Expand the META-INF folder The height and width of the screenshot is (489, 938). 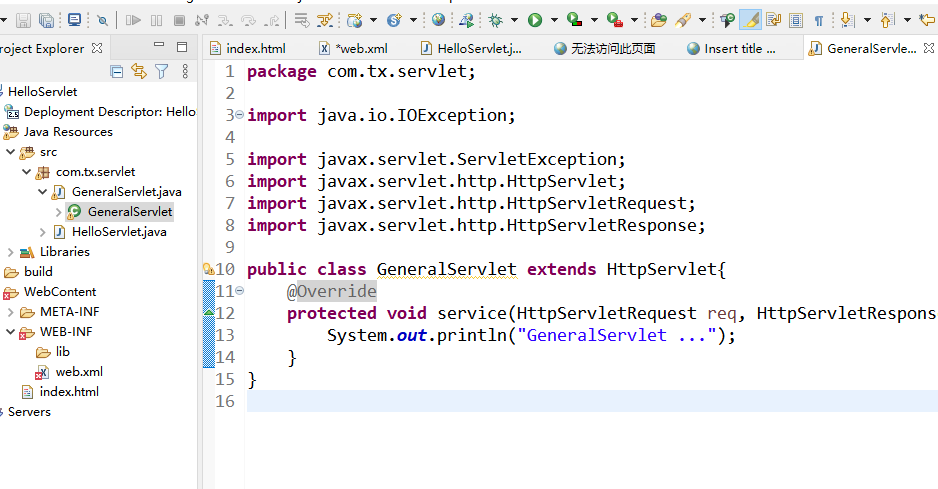(x=10, y=312)
